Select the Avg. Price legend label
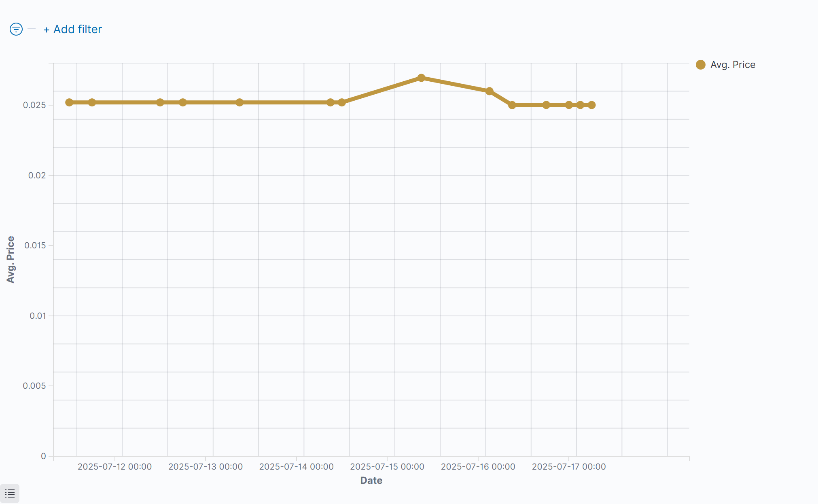Screen dimensions: 818x504 point(733,65)
